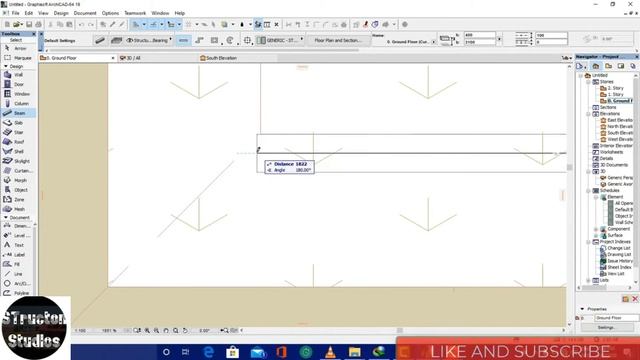This screenshot has height=360, width=640.
Task: Switch to the 3D / All tab
Action: click(157, 58)
